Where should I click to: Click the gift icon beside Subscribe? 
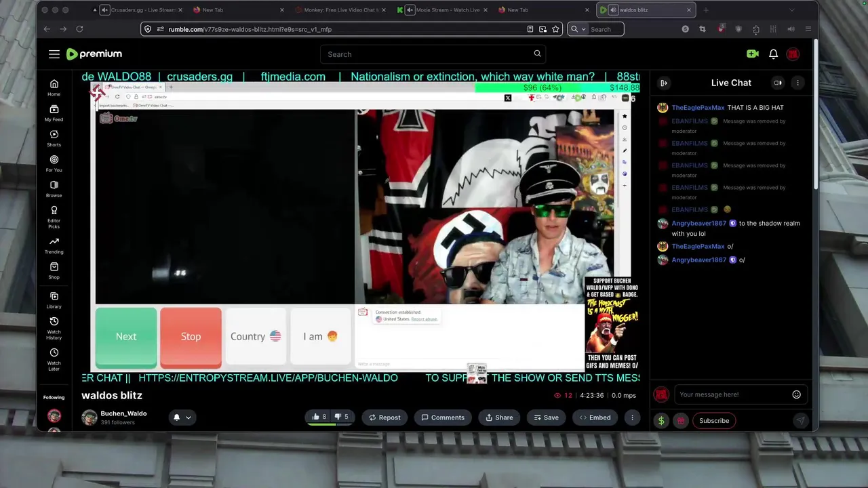pos(681,421)
